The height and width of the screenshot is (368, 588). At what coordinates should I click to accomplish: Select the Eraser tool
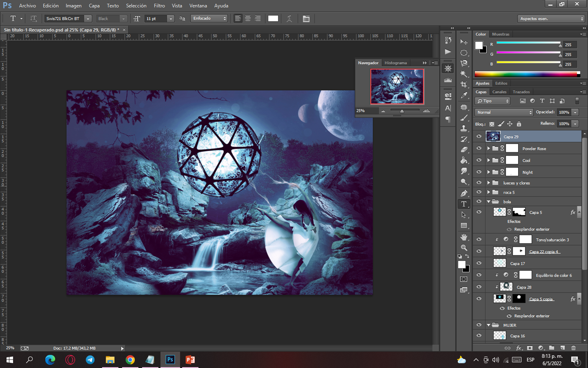click(x=464, y=150)
